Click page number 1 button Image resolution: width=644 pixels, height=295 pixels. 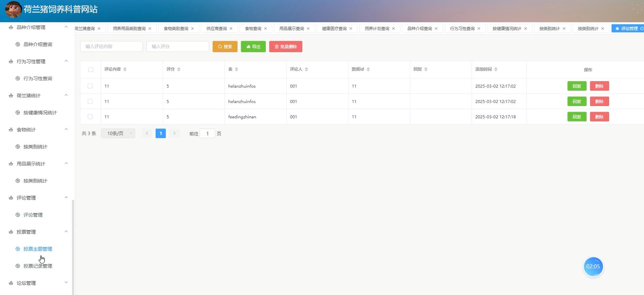tap(160, 133)
